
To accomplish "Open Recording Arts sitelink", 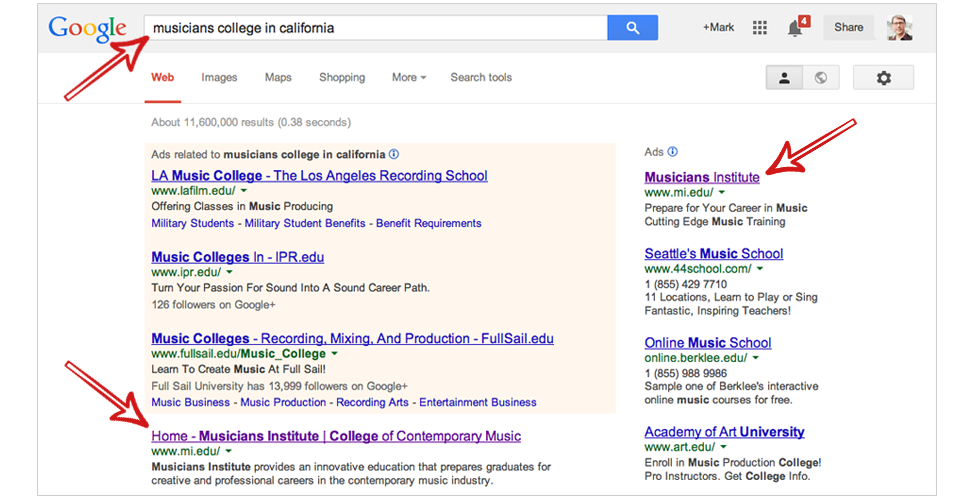I will coord(373,402).
